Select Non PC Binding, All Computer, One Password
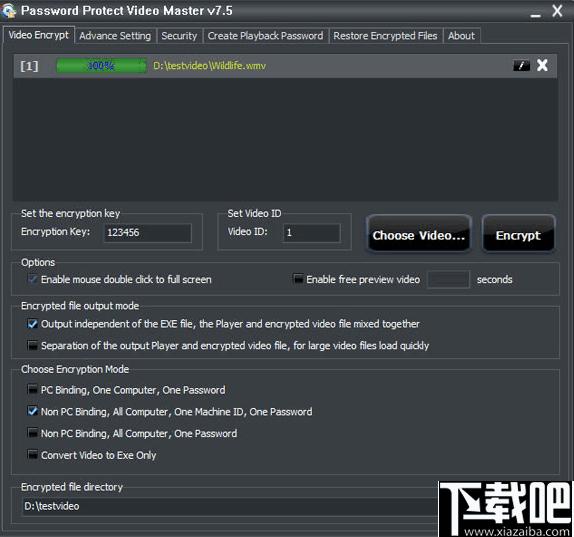The height and width of the screenshot is (537, 574). click(x=33, y=433)
